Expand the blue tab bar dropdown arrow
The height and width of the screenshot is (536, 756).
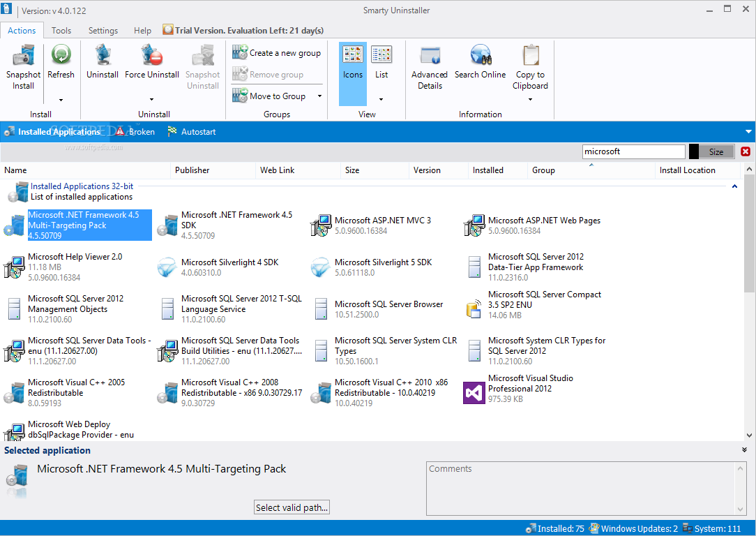[x=748, y=132]
